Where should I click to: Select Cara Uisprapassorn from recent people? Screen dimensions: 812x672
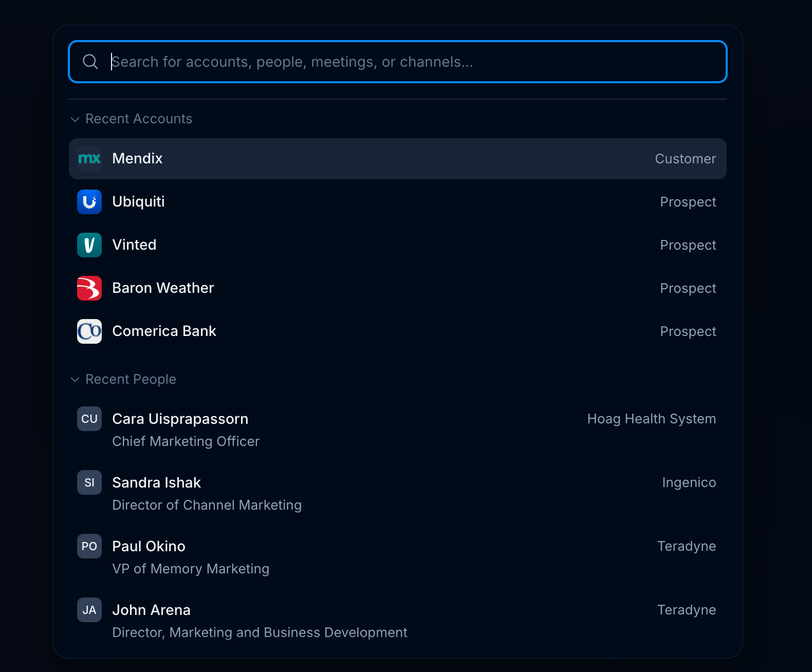click(x=398, y=430)
